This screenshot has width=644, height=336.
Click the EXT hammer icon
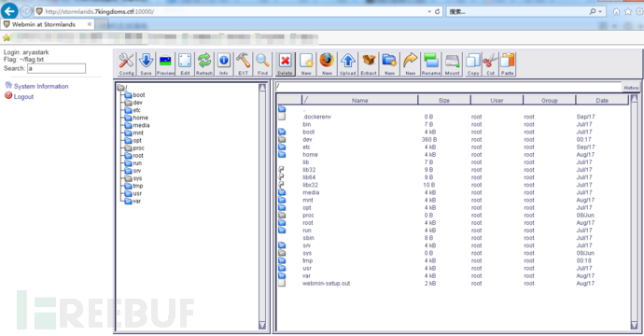pos(244,64)
